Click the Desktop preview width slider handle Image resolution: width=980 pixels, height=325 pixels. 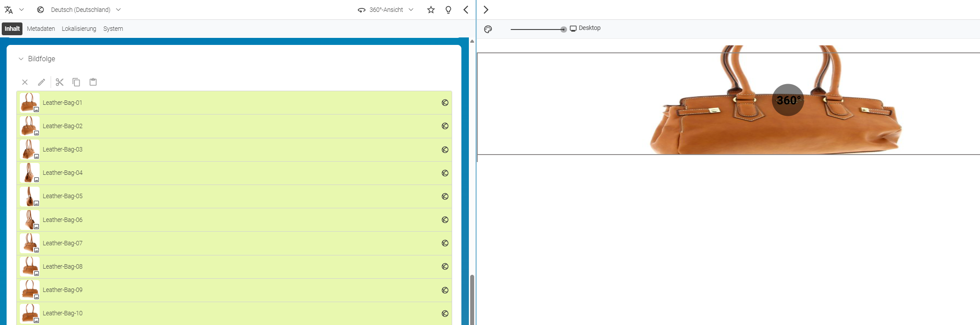[x=564, y=30]
